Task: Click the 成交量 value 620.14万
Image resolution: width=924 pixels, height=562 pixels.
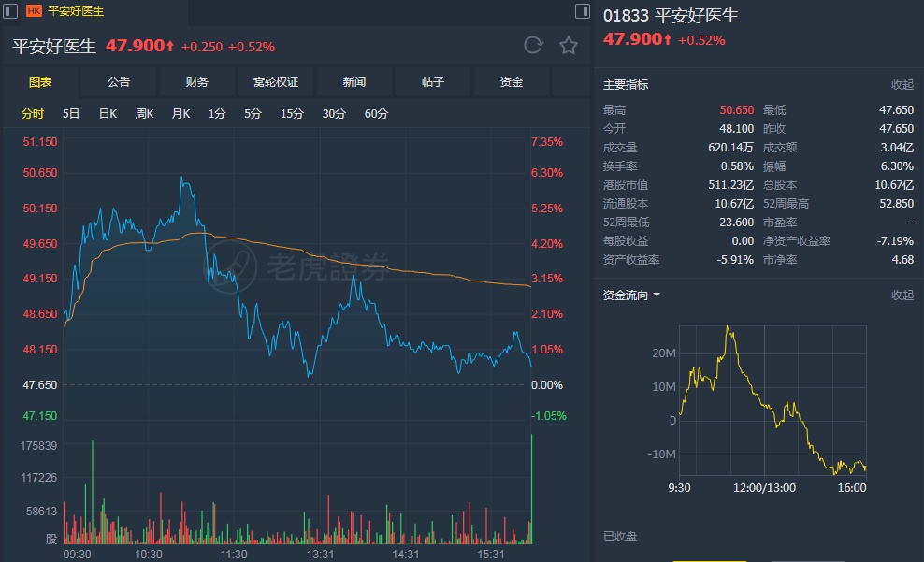Action: coord(730,147)
